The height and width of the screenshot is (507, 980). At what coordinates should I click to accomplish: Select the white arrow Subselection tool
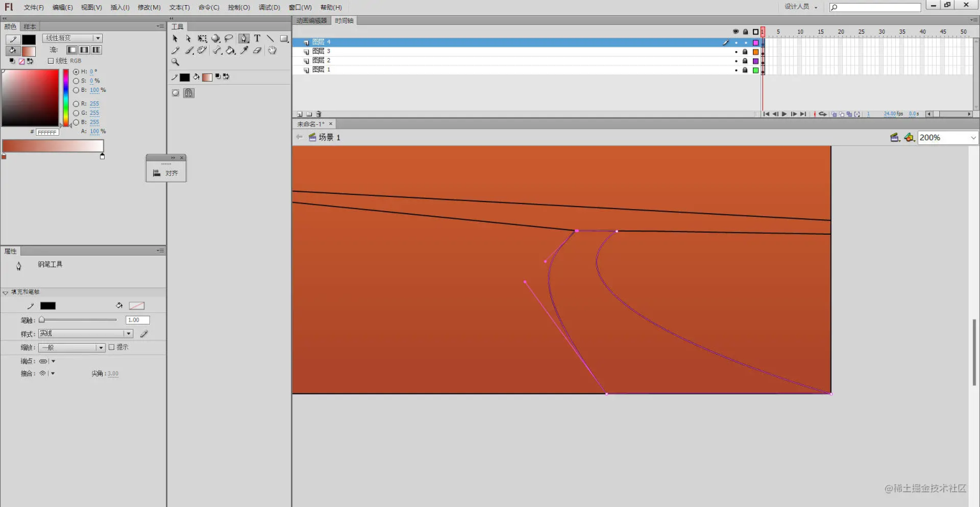tap(188, 38)
